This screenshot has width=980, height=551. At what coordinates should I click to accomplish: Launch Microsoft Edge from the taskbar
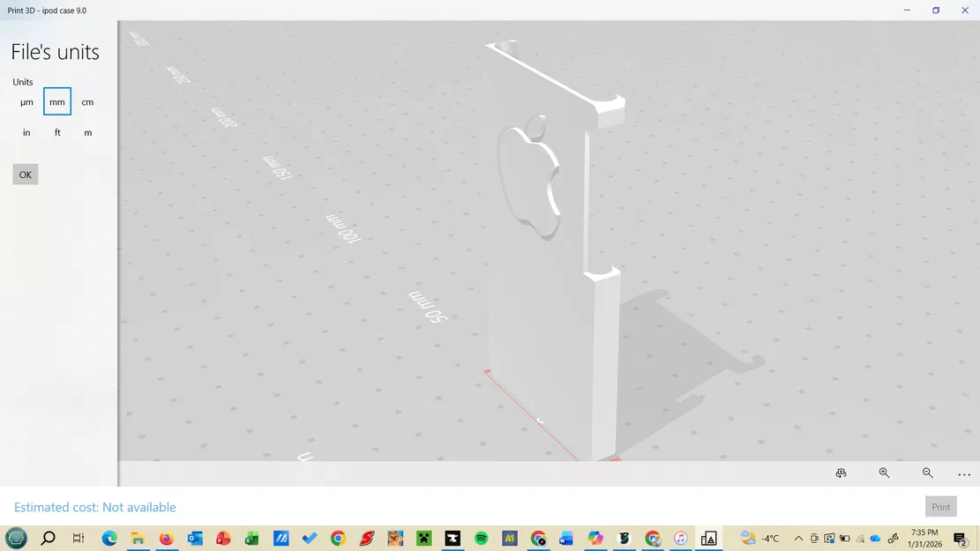coord(109,538)
